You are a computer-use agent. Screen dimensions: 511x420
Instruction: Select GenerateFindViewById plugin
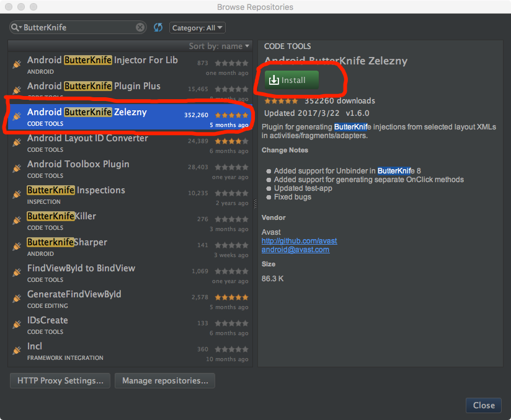130,300
